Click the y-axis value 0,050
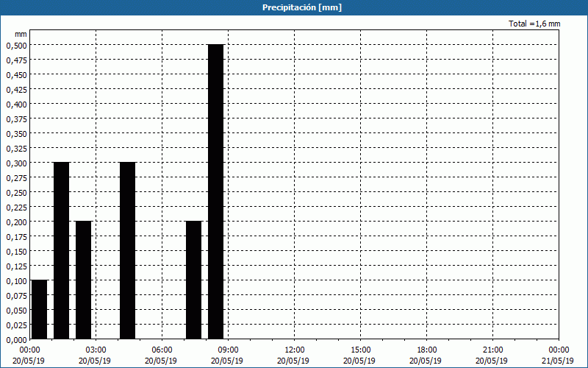 tap(16, 311)
